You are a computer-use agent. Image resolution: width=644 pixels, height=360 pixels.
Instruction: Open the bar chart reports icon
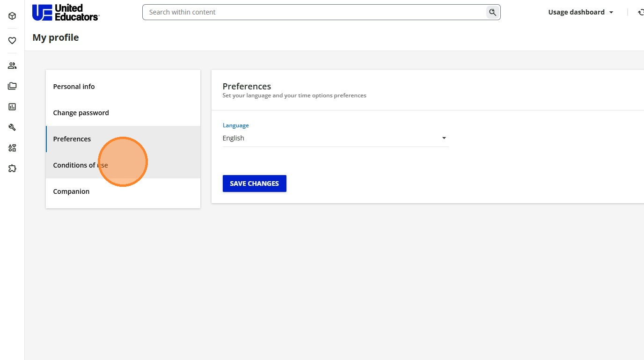[12, 107]
